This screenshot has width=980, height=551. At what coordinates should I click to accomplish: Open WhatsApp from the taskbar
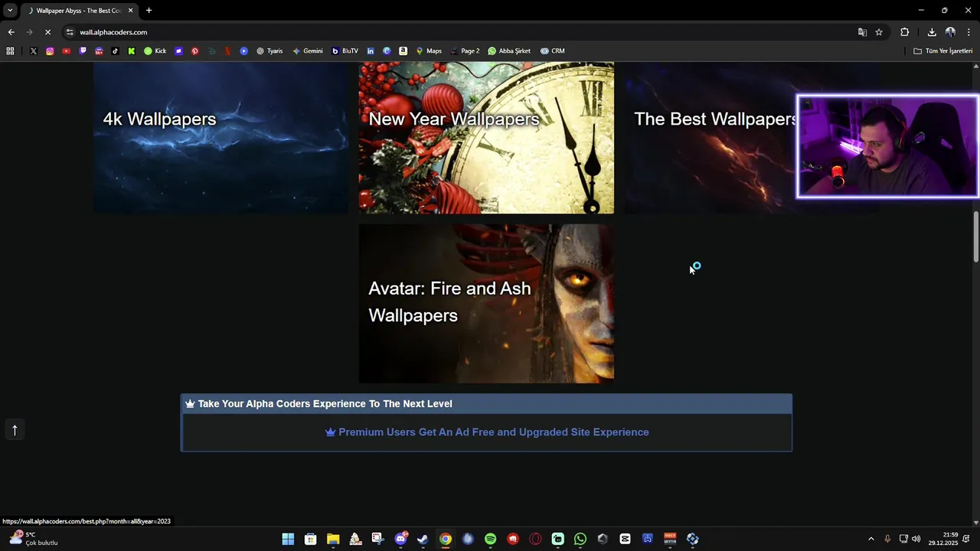coord(580,539)
